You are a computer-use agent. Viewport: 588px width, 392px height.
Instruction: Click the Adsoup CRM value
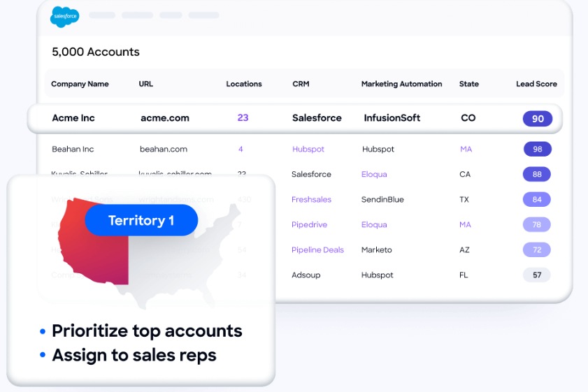click(x=306, y=275)
